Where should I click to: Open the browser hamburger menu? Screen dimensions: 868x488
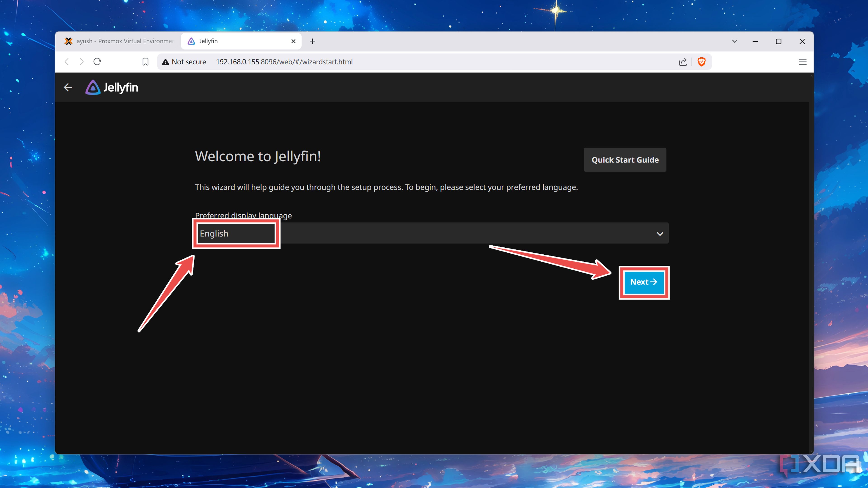803,62
